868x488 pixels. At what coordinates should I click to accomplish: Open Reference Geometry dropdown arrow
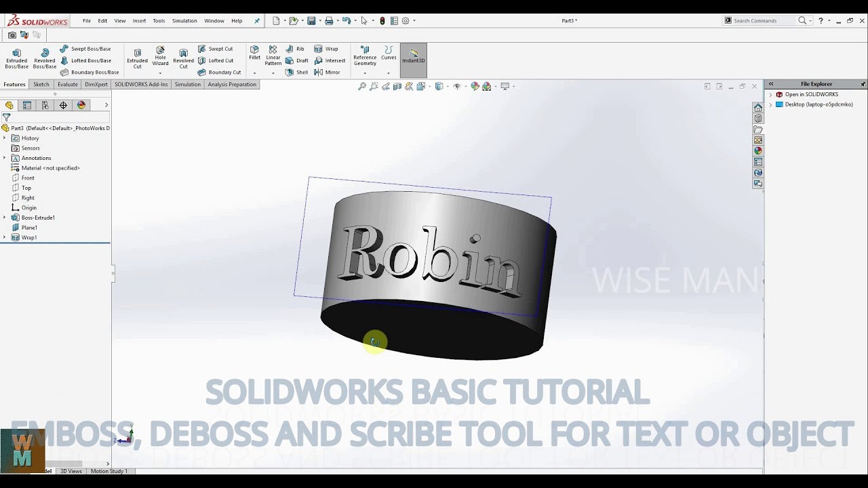click(365, 73)
